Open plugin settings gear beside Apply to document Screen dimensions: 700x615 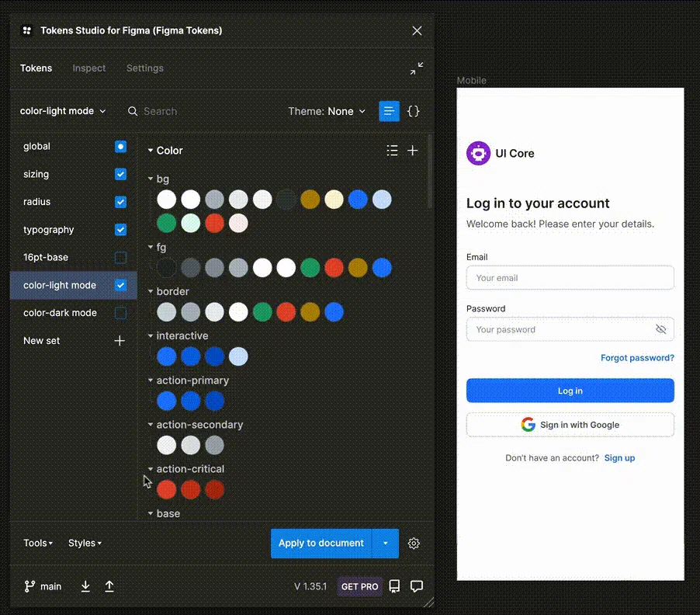pyautogui.click(x=414, y=543)
